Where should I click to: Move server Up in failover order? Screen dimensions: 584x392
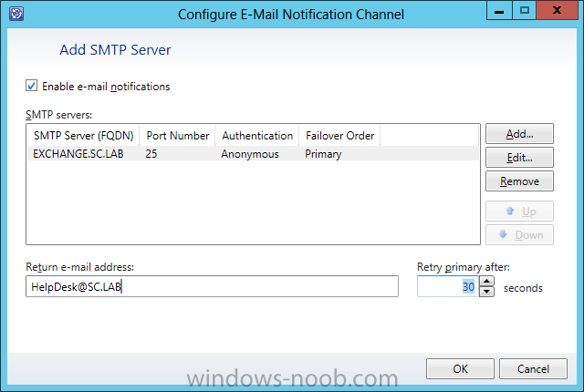[519, 211]
